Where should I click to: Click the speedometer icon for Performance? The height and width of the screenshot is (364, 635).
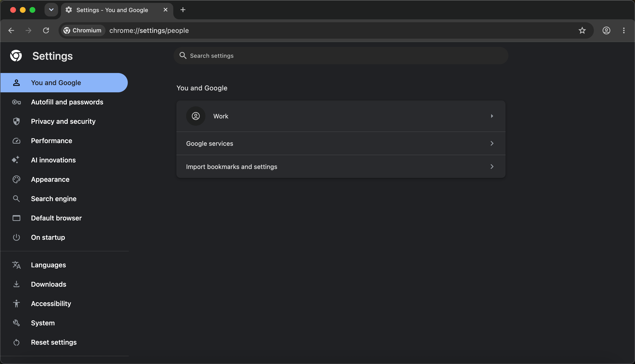(16, 141)
